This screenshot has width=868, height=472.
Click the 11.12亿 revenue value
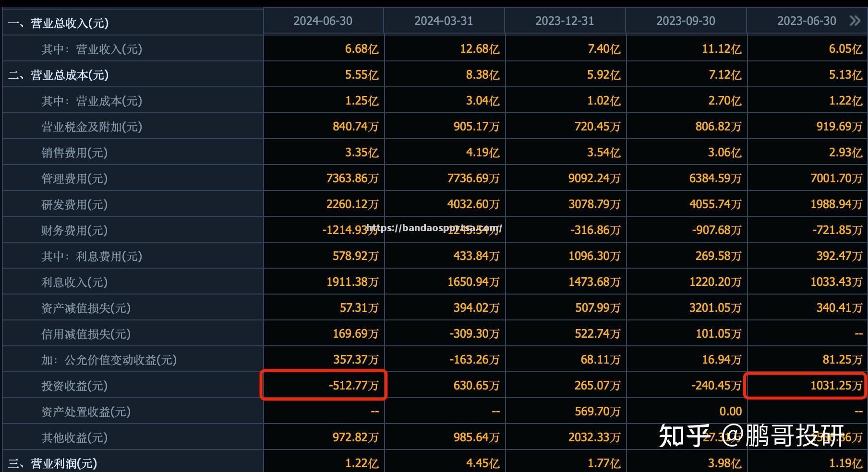(x=721, y=49)
